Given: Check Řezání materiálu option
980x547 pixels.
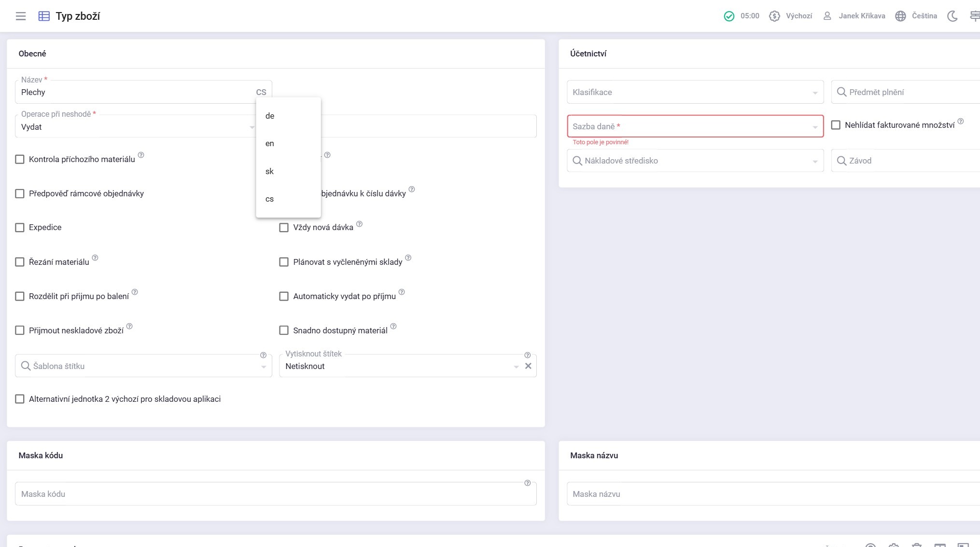Looking at the screenshot, I should 20,262.
